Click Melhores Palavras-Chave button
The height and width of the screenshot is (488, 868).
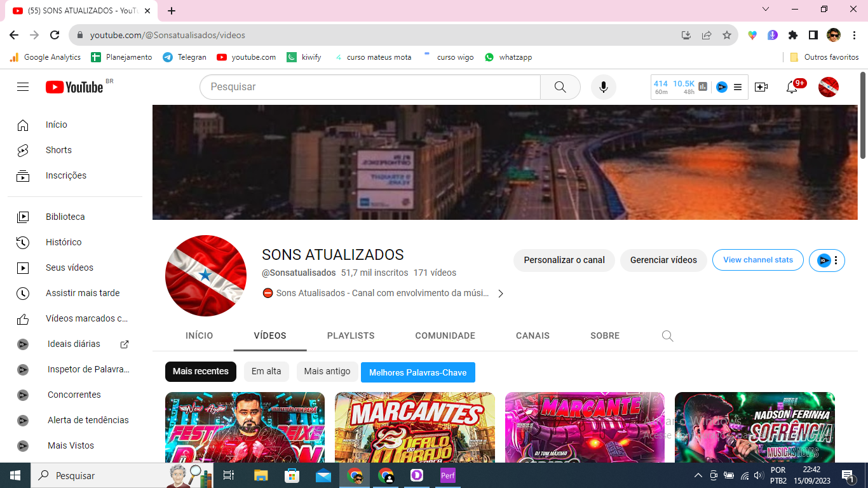click(418, 372)
